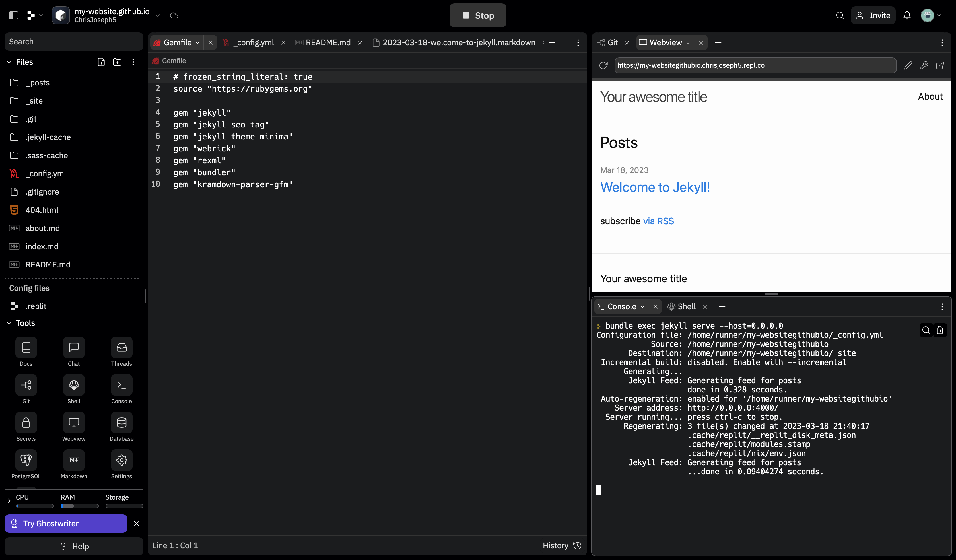Try Ghostwriter button
This screenshot has height=560, width=956.
(x=66, y=524)
